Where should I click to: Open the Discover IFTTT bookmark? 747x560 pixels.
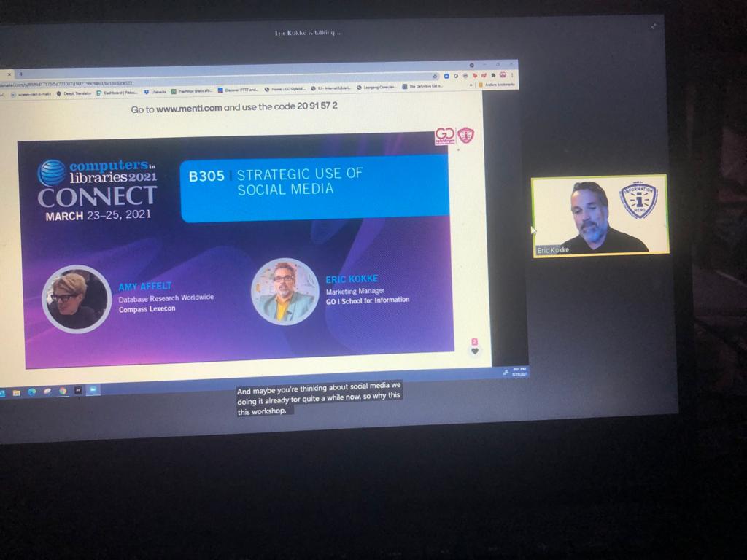click(239, 90)
